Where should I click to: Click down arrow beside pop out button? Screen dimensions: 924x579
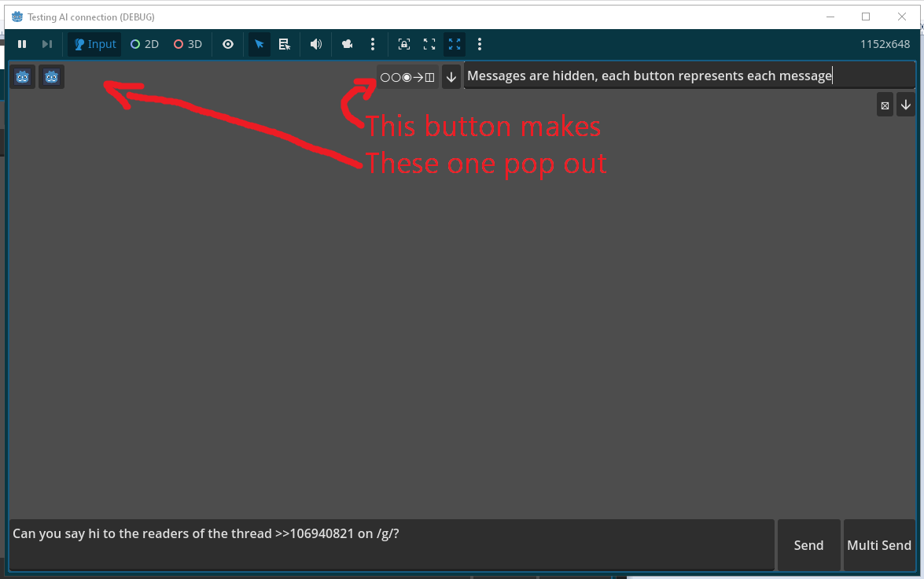(x=451, y=77)
